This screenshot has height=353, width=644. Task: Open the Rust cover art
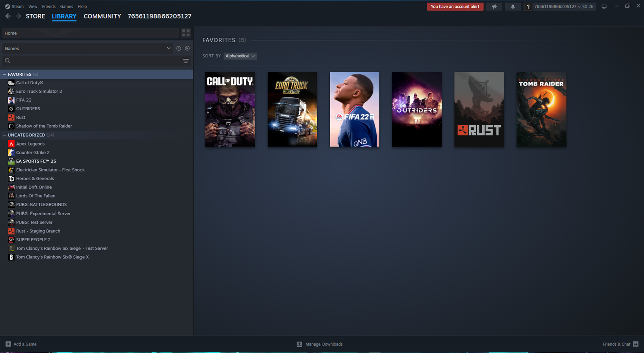coord(479,109)
